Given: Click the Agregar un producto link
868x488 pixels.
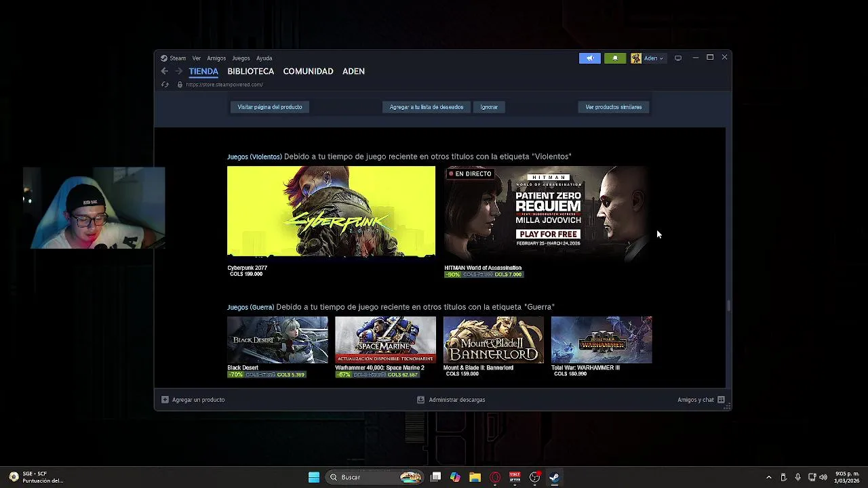Looking at the screenshot, I should (198, 400).
